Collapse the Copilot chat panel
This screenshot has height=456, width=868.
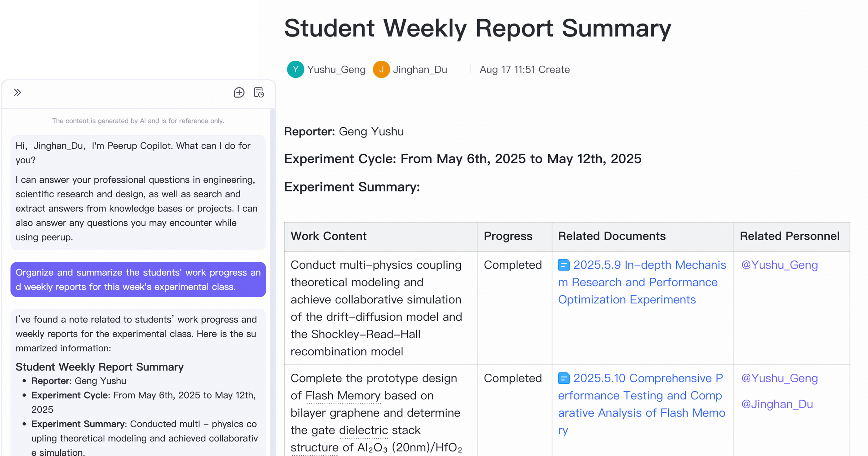[17, 92]
